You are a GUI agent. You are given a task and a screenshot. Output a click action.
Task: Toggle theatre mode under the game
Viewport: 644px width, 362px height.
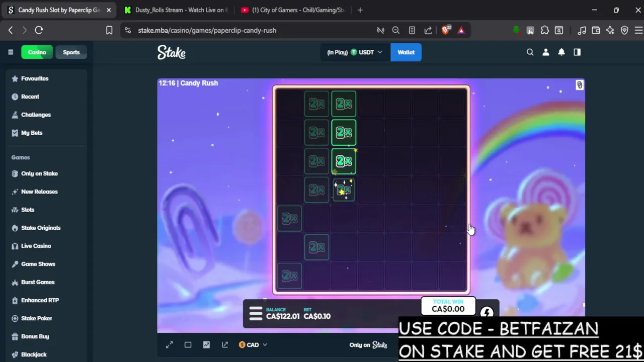click(x=188, y=345)
